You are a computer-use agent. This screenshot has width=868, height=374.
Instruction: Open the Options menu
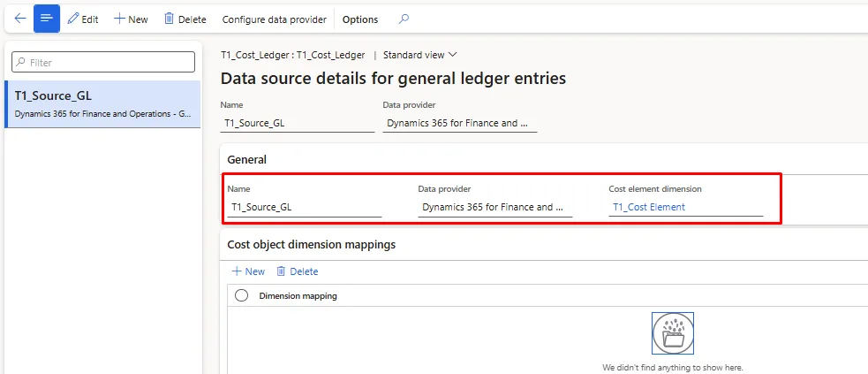(360, 19)
